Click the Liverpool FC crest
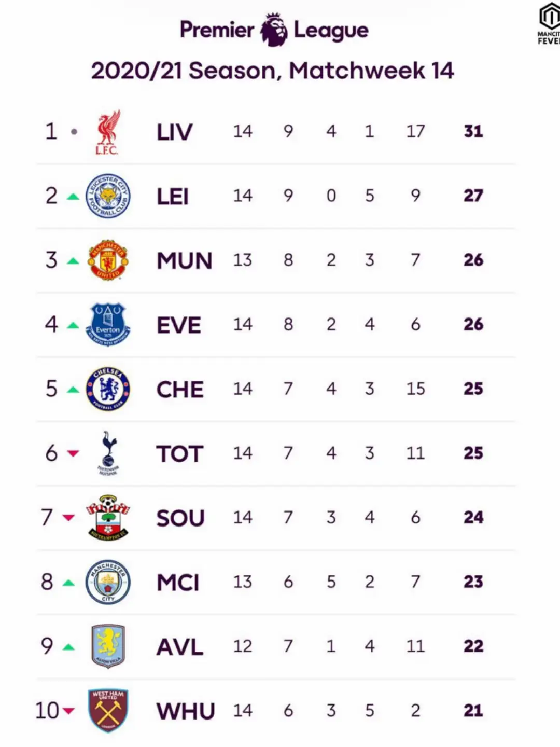The height and width of the screenshot is (747, 560). coord(107,132)
